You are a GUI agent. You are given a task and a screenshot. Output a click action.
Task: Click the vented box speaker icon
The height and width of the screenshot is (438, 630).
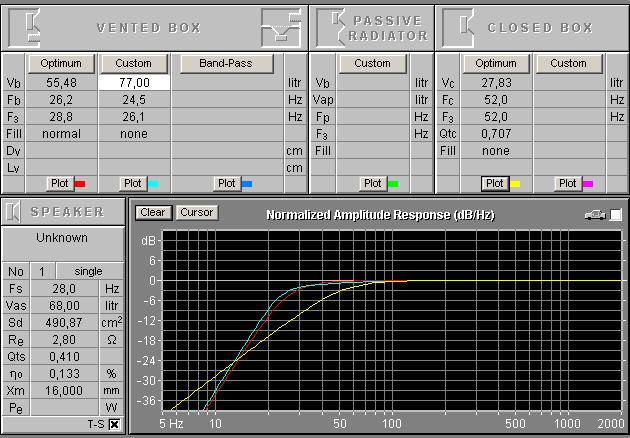[x=31, y=27]
